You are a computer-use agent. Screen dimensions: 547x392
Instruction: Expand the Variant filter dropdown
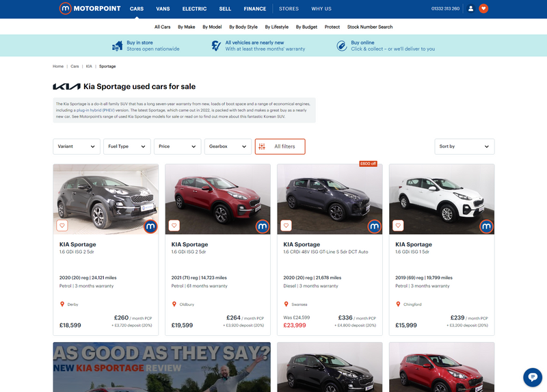(77, 146)
